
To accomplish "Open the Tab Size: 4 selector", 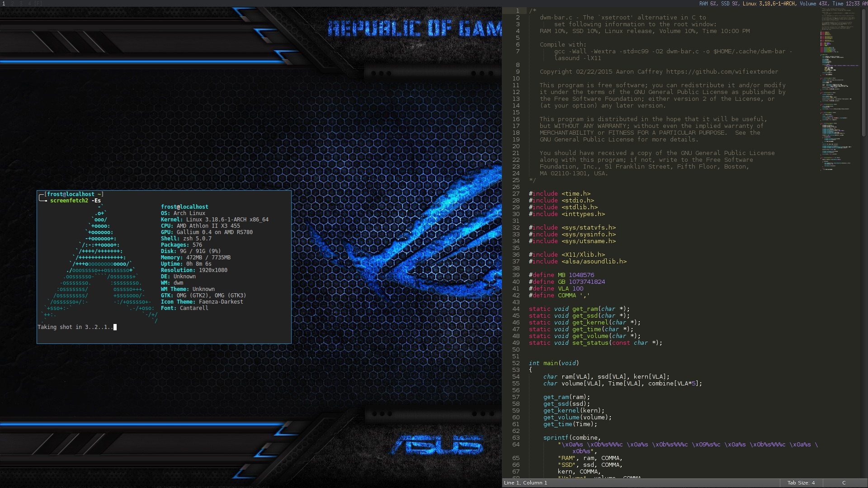I will tap(801, 483).
